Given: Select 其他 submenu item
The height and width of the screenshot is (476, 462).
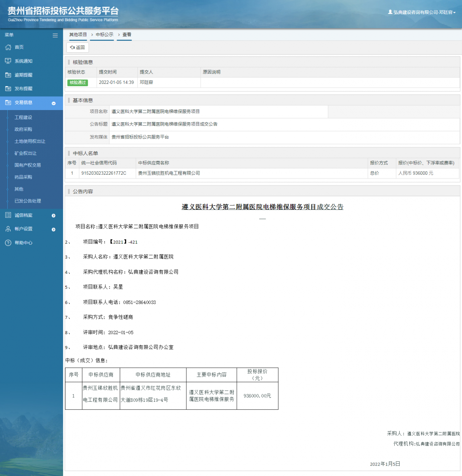Looking at the screenshot, I should (19, 189).
